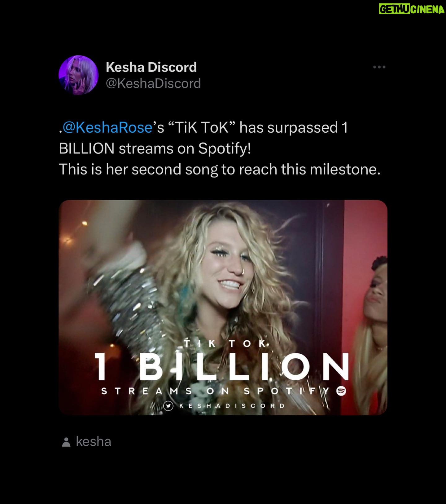This screenshot has width=446, height=504.
Task: Click the Spotify logo in the image
Action: point(341,391)
